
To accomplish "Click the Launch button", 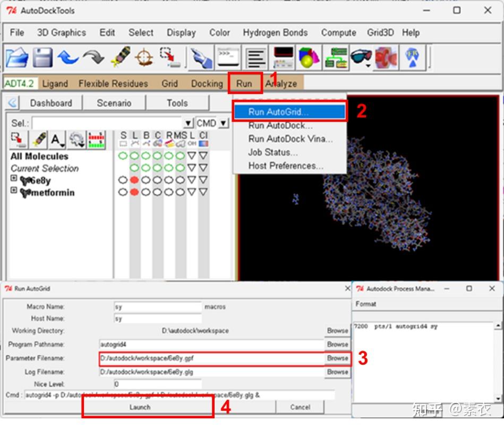I will 140,407.
